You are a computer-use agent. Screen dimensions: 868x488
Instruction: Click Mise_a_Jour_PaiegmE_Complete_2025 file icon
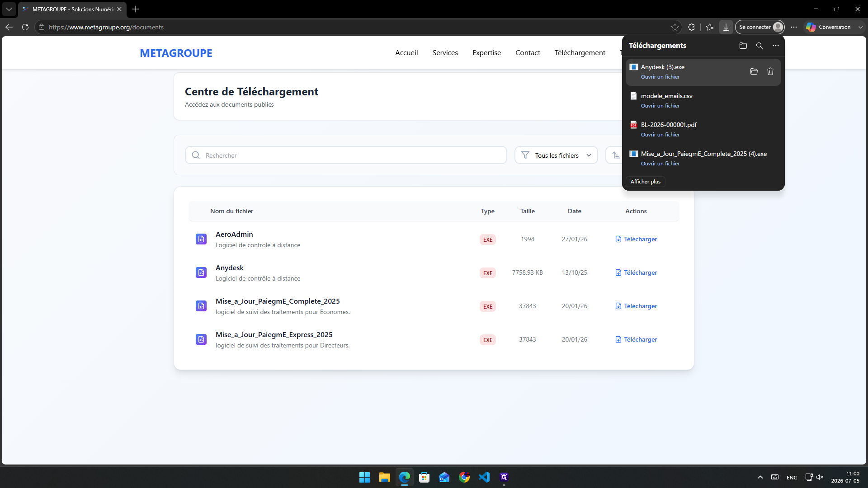tap(201, 306)
